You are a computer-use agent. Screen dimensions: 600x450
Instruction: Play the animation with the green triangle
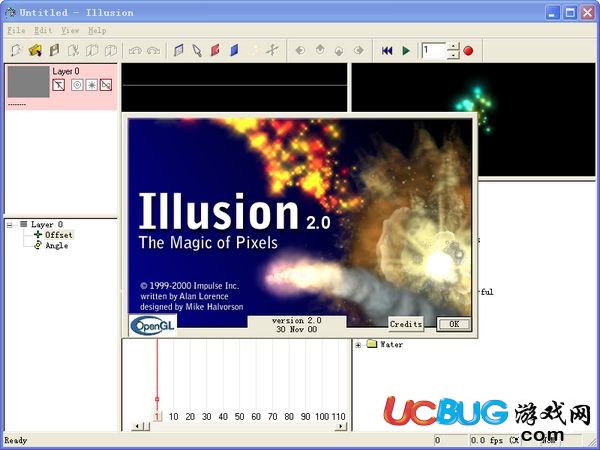(406, 50)
